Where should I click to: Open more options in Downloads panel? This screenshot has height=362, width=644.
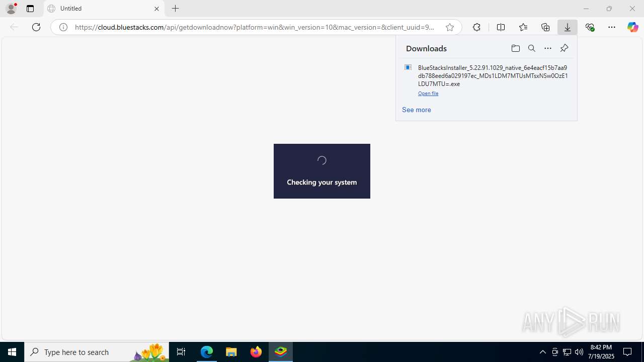548,48
